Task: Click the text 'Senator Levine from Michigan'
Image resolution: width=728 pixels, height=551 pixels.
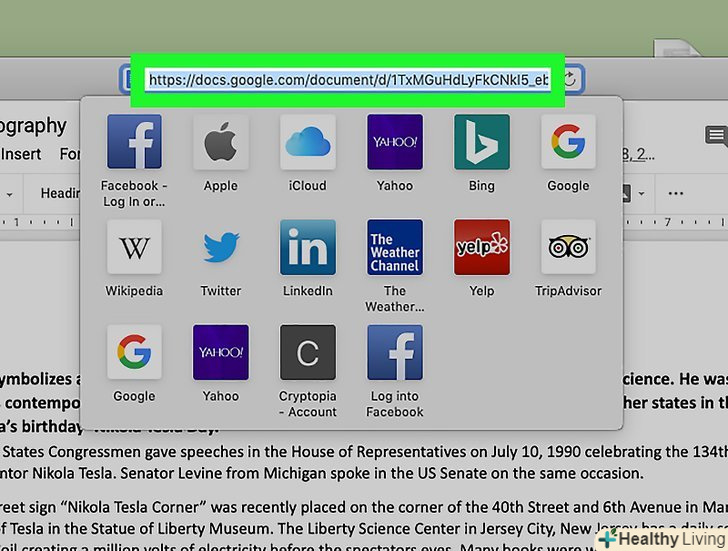Action: click(225, 473)
